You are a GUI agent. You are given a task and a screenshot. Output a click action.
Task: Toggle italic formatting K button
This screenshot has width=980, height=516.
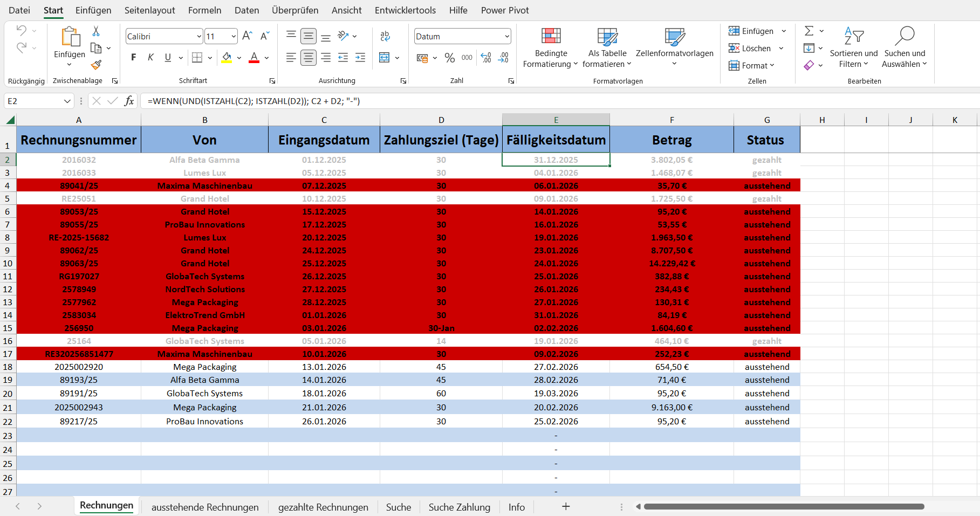click(150, 58)
